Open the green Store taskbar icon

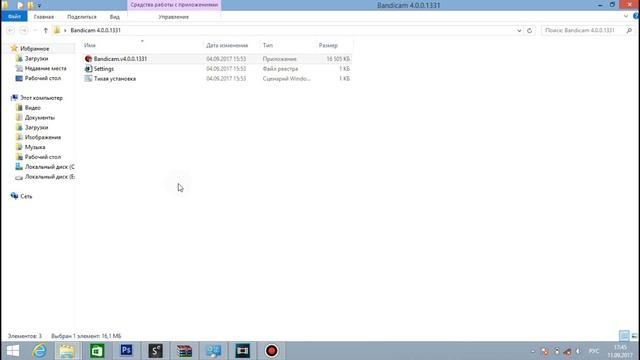tap(97, 351)
